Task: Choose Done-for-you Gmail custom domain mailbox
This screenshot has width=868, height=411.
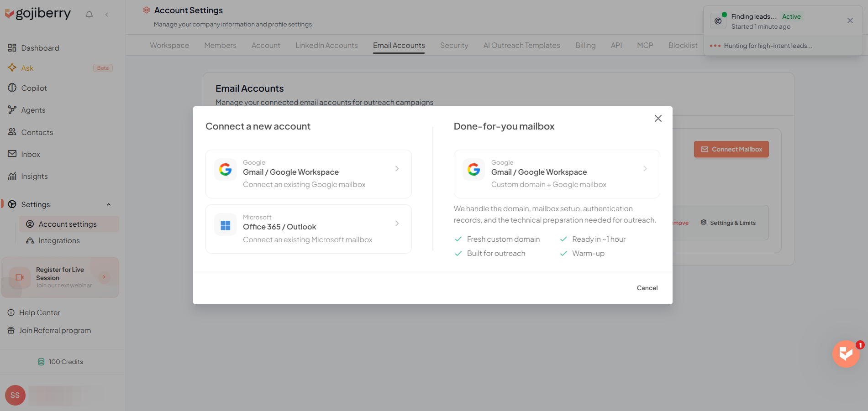Action: [x=557, y=174]
